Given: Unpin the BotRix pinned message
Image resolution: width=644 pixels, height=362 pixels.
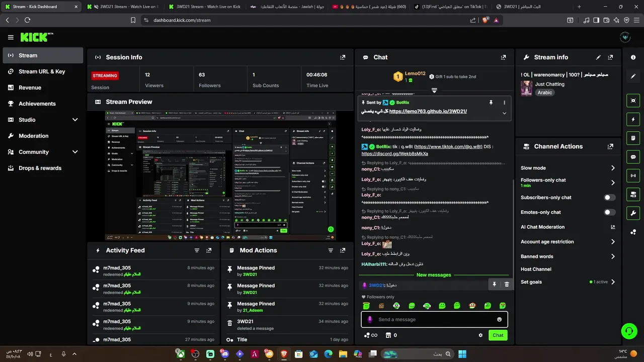Looking at the screenshot, I should coord(491,103).
